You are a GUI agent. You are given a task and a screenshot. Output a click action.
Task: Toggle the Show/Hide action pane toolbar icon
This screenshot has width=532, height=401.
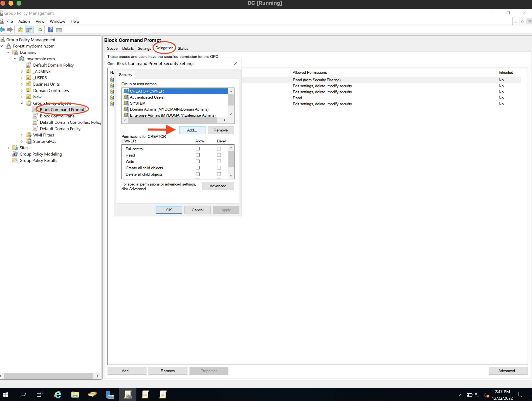click(x=59, y=30)
